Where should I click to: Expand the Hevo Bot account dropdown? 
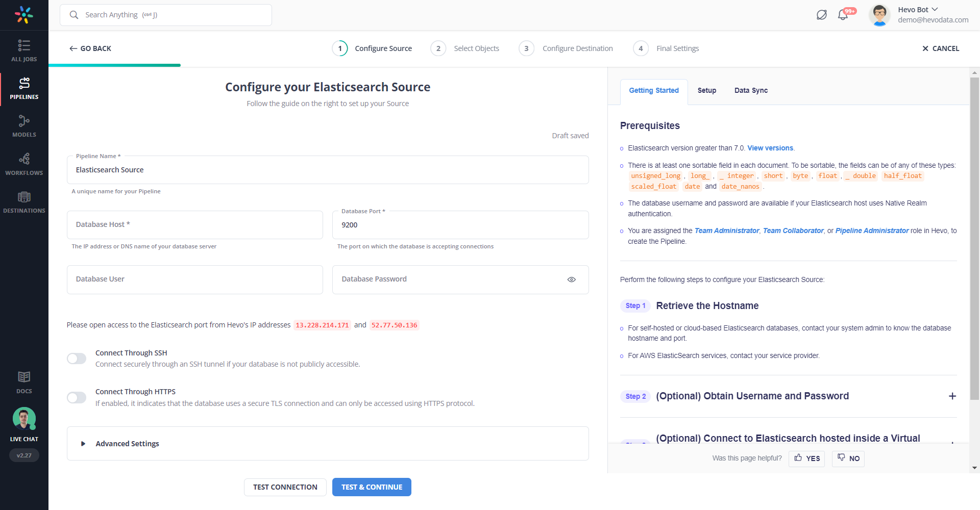coord(935,9)
